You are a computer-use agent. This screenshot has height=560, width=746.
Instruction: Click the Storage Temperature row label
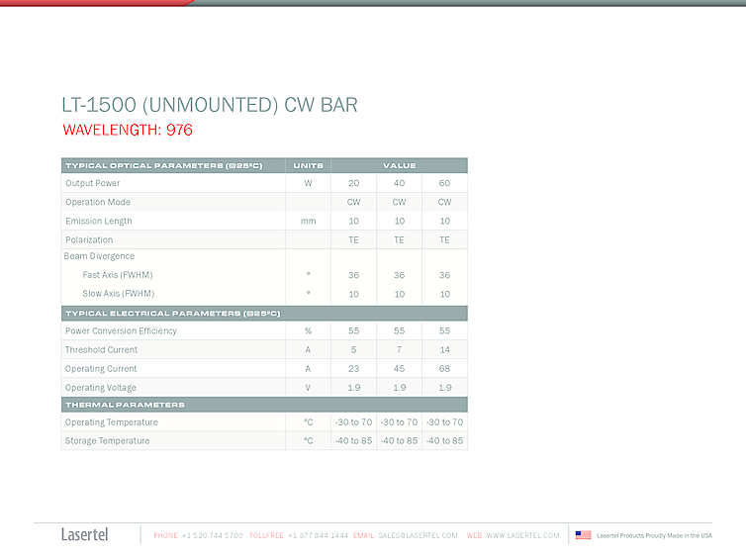(107, 441)
